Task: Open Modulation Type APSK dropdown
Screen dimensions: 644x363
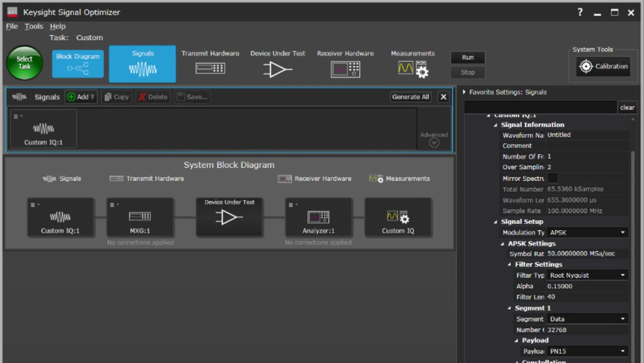Action: [x=587, y=233]
